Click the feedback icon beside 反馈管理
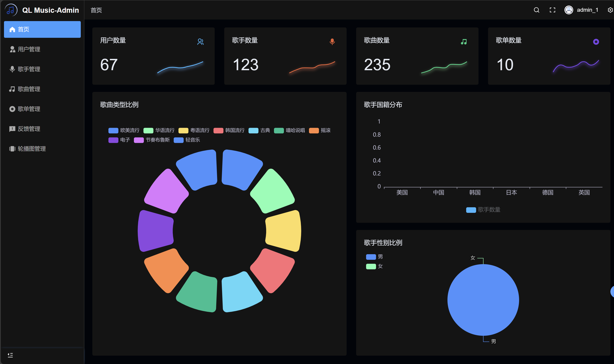The width and height of the screenshot is (614, 364). [12, 129]
